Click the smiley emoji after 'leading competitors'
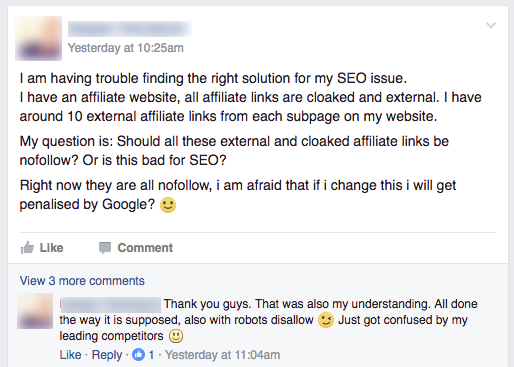 176,336
